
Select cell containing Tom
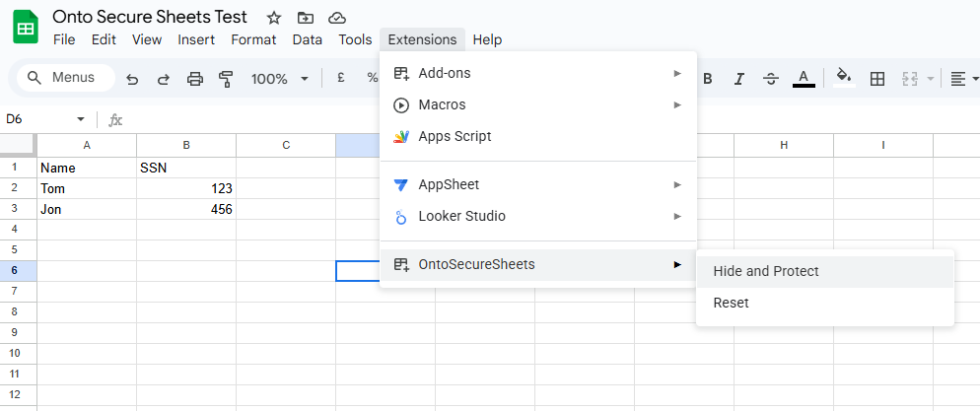[x=87, y=188]
